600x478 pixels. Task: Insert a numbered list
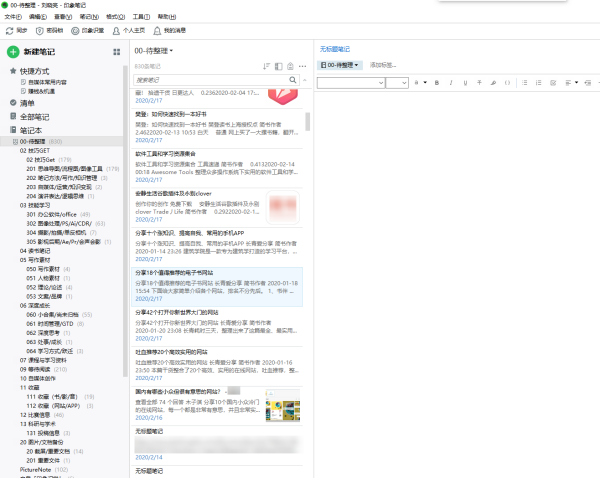click(539, 83)
